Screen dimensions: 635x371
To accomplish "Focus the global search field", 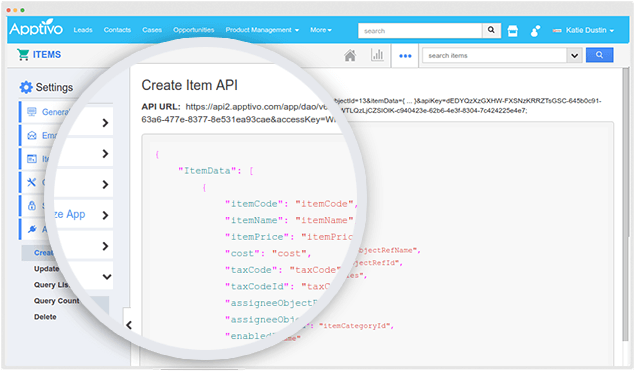I will [420, 30].
